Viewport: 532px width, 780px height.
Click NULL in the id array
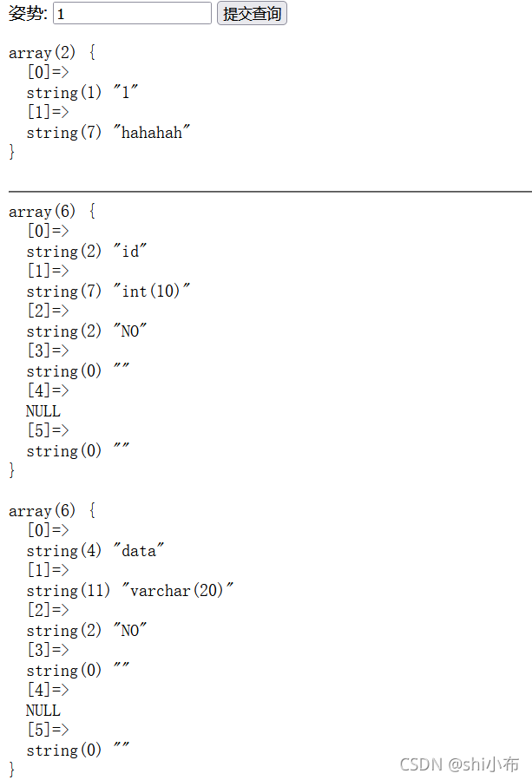pos(43,411)
